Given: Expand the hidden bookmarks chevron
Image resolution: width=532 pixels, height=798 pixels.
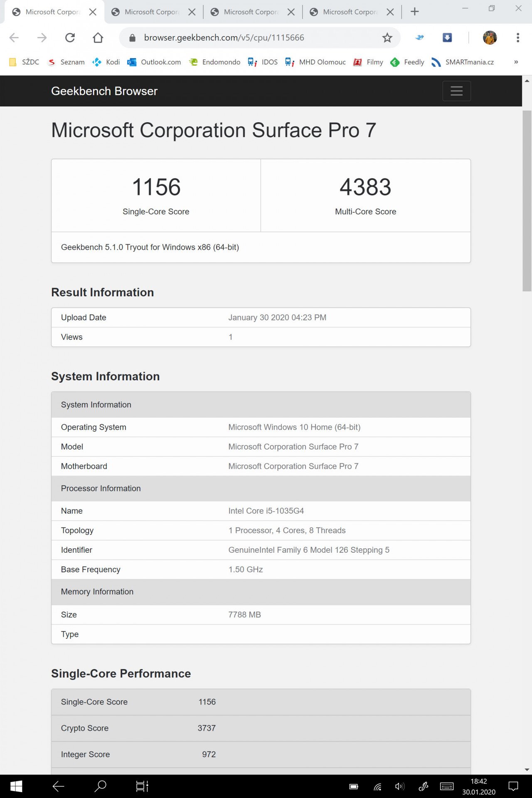Looking at the screenshot, I should click(x=516, y=62).
